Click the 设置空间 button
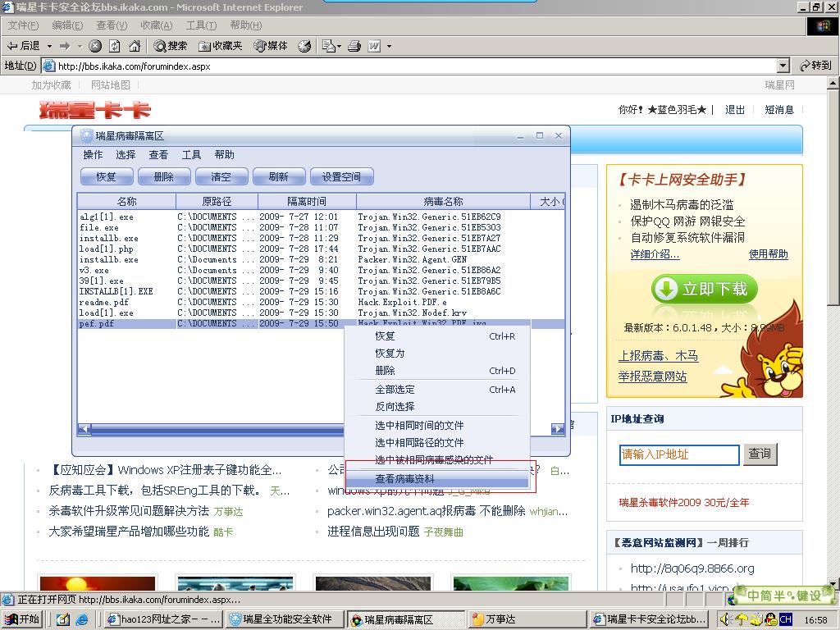The image size is (840, 630). point(341,177)
